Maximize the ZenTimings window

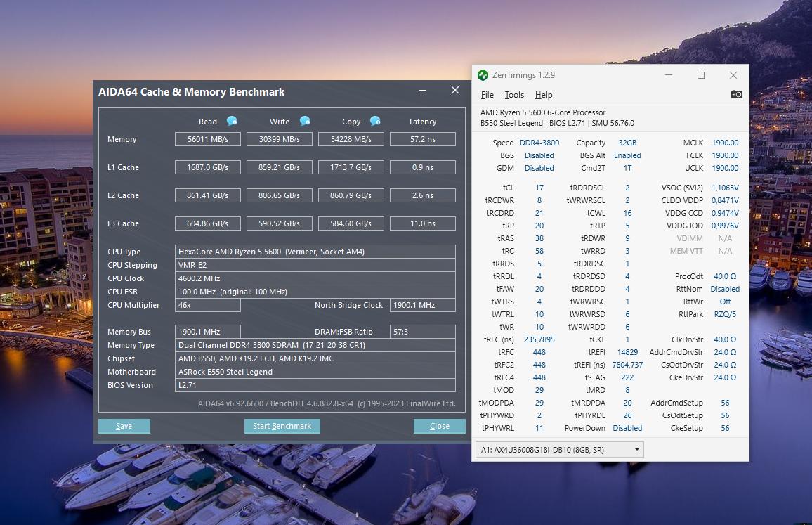[700, 75]
